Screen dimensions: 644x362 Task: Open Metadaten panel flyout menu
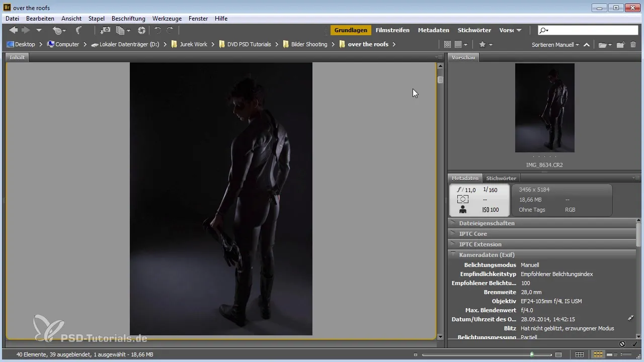(x=636, y=177)
